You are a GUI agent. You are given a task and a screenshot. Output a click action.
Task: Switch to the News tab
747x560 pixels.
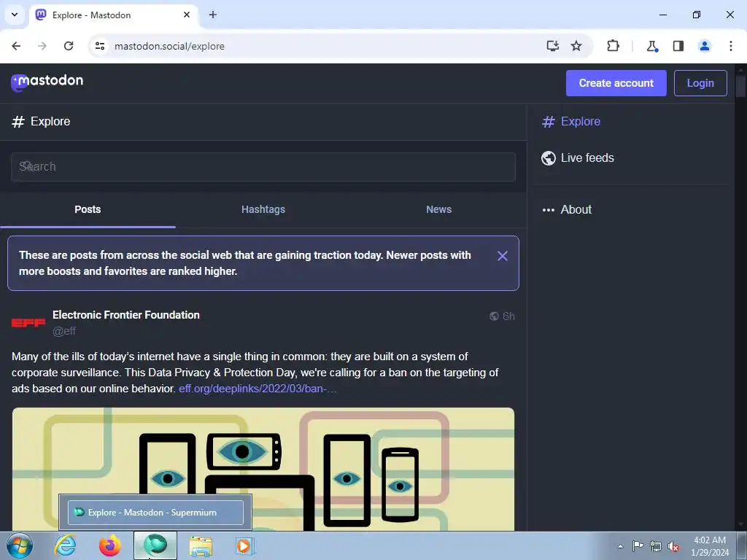pos(438,209)
